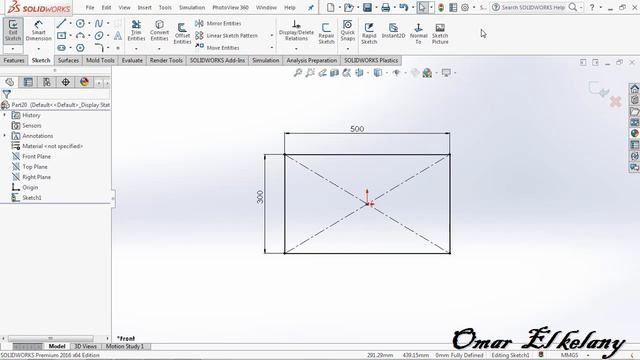The image size is (640, 360).
Task: Open the ConfigurationManager tab
Action: (x=47, y=82)
